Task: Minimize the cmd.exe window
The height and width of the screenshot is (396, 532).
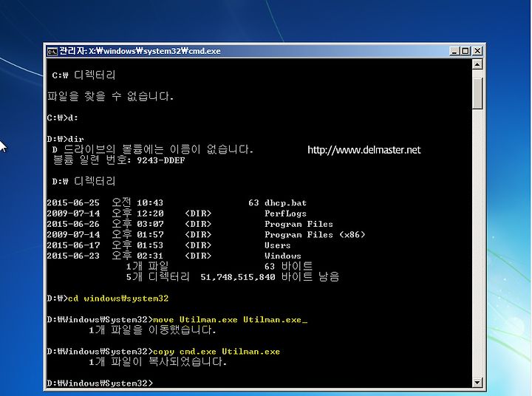Action: coord(454,51)
